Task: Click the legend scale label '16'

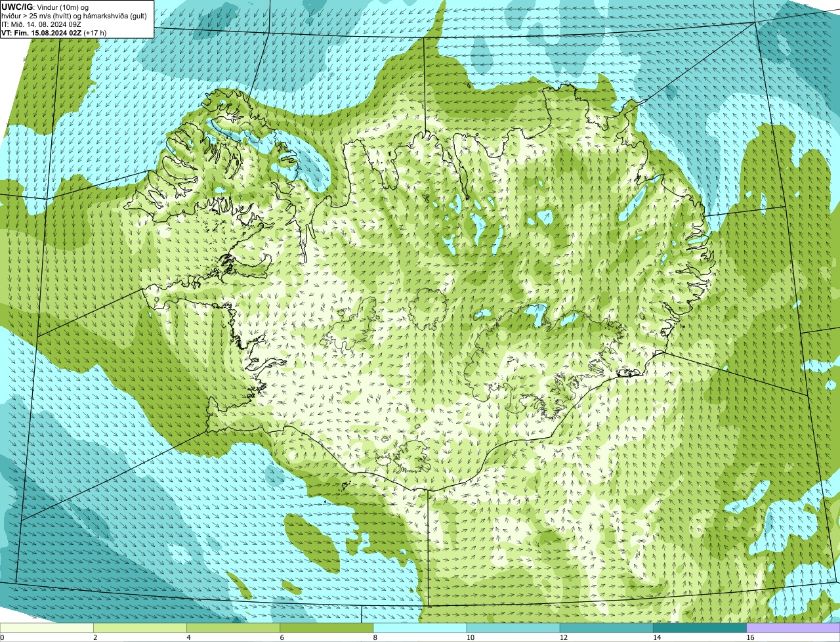Action: (750, 637)
